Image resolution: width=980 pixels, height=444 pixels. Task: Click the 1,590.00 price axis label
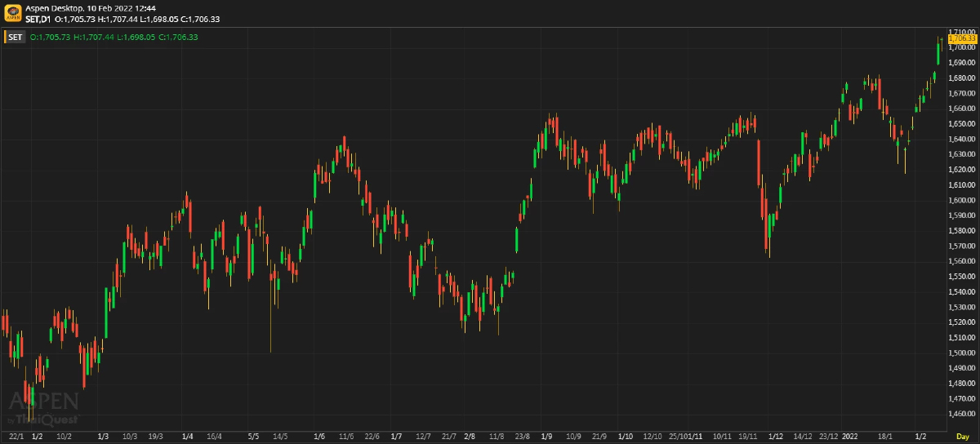[x=964, y=215]
